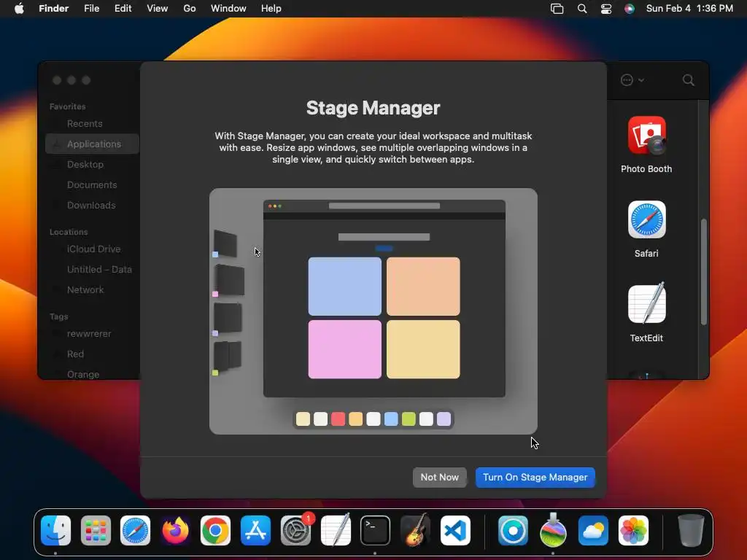Screen dimensions: 747x560
Task: Open the macOS installer icon in Dock
Action: click(x=553, y=530)
